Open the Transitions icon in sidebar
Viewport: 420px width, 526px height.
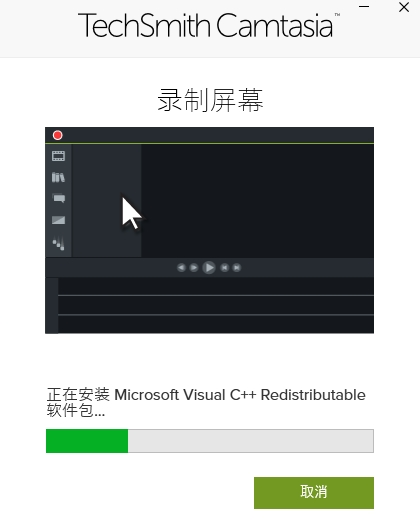tap(58, 220)
